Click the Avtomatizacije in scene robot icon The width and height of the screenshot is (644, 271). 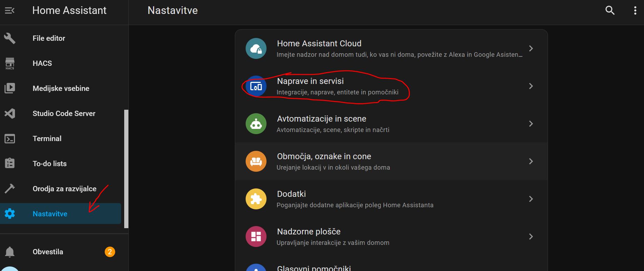[256, 124]
